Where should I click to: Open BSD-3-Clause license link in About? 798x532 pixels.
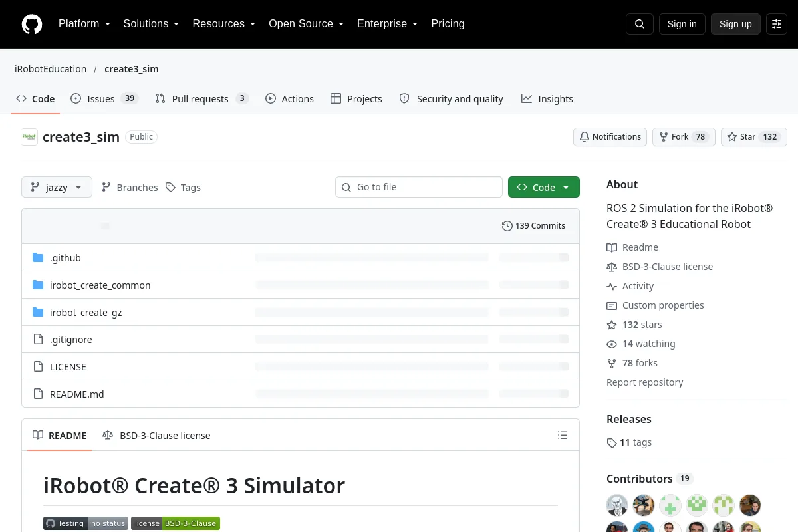[660, 267]
